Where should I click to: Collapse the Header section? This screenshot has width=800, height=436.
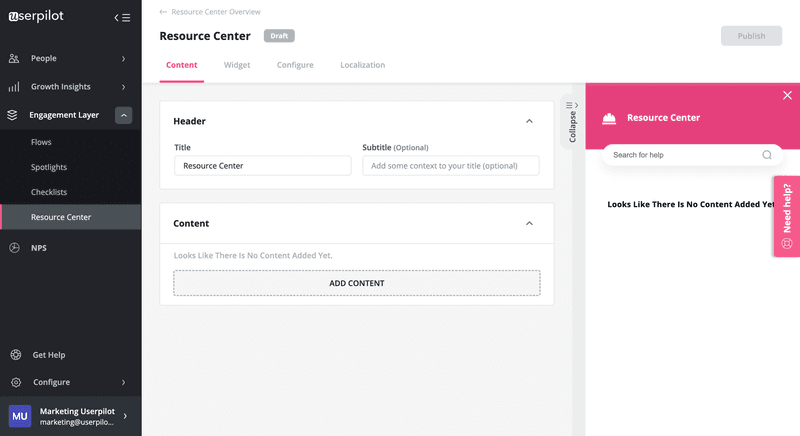click(x=529, y=121)
